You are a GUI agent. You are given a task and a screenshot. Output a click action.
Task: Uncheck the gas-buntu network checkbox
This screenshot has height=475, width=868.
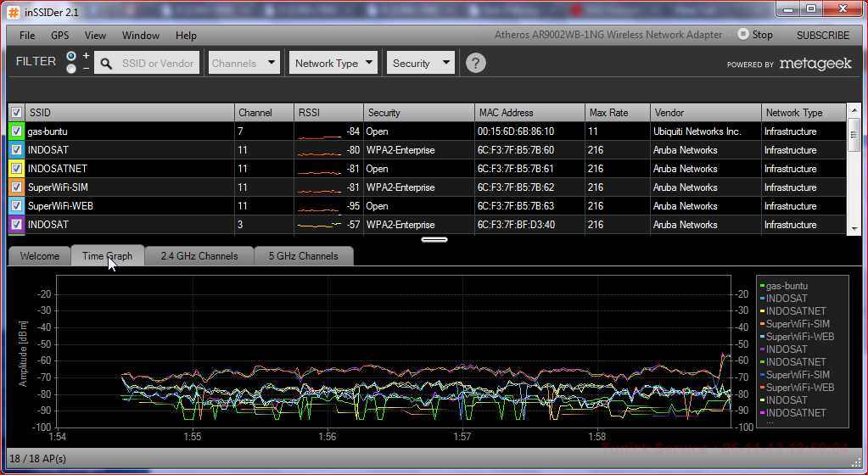17,131
